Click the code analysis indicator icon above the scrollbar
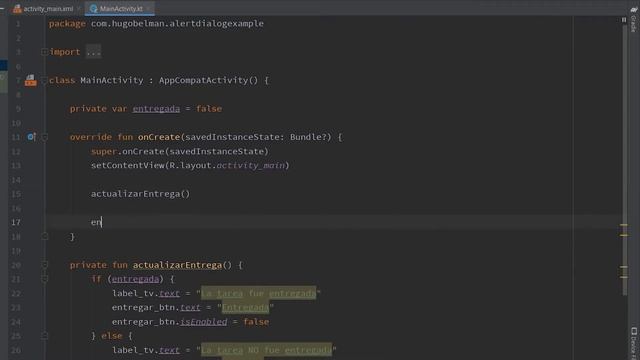The image size is (640, 360). 624,20
